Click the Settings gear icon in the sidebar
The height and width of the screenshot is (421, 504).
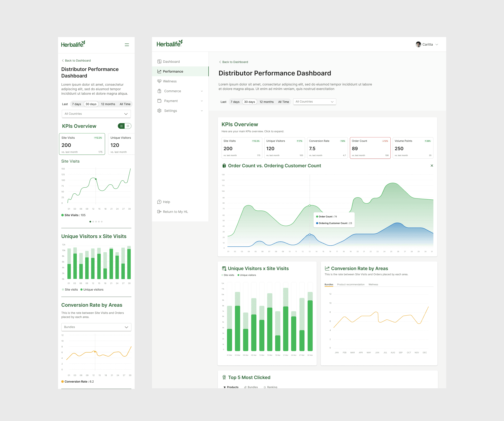point(159,111)
